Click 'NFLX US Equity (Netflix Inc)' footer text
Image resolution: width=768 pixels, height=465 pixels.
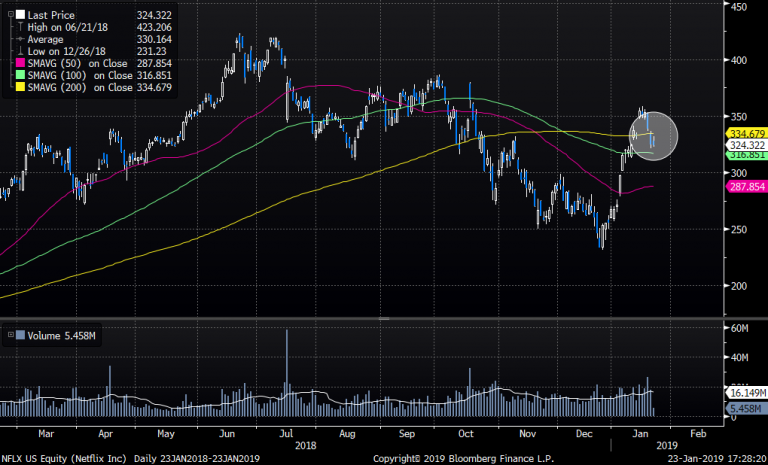(x=64, y=459)
